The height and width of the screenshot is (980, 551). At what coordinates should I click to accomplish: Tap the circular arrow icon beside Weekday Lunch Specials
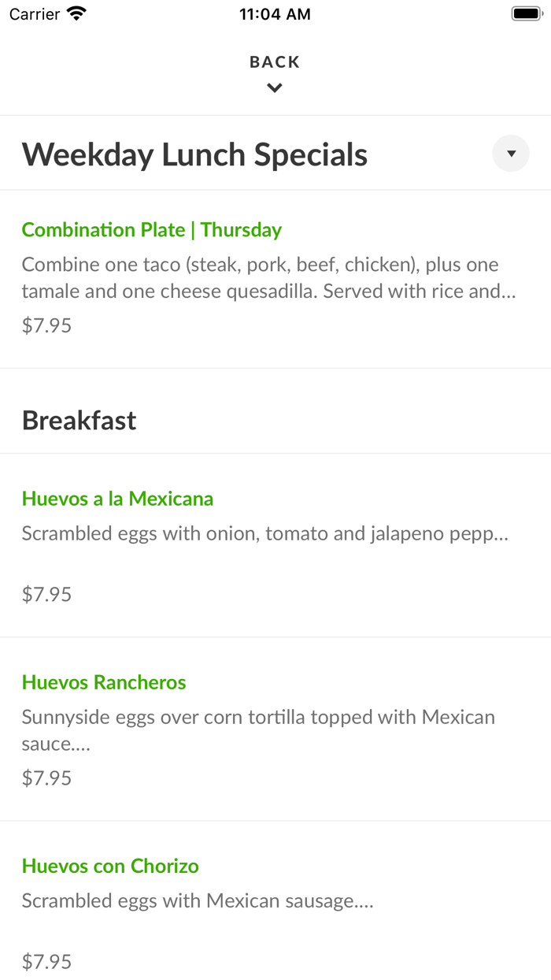511,153
